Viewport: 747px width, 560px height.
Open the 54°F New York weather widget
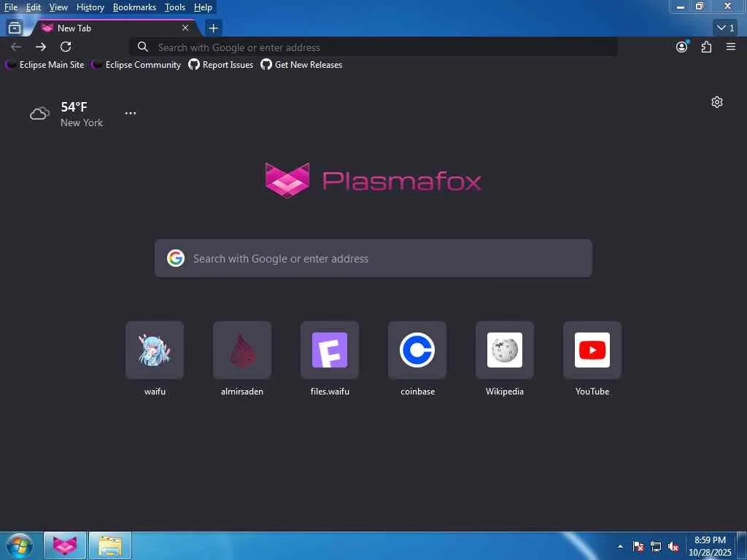tap(66, 114)
